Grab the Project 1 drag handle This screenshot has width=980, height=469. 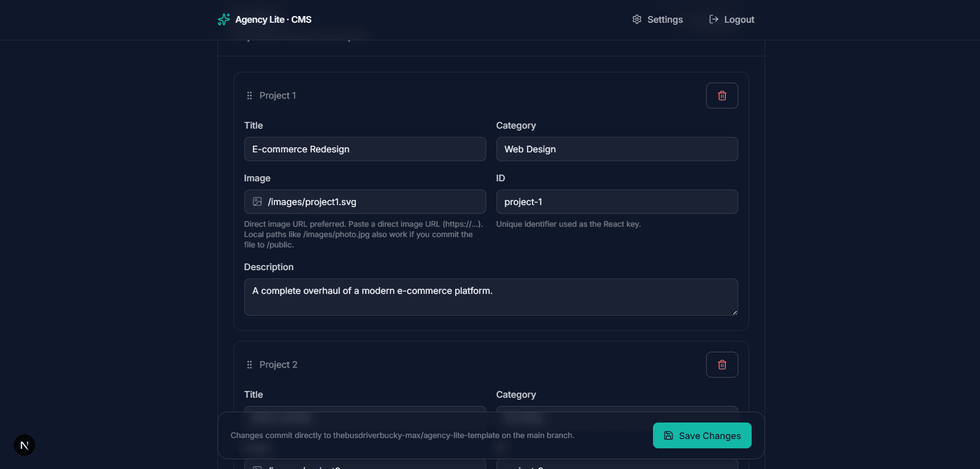[x=250, y=96]
